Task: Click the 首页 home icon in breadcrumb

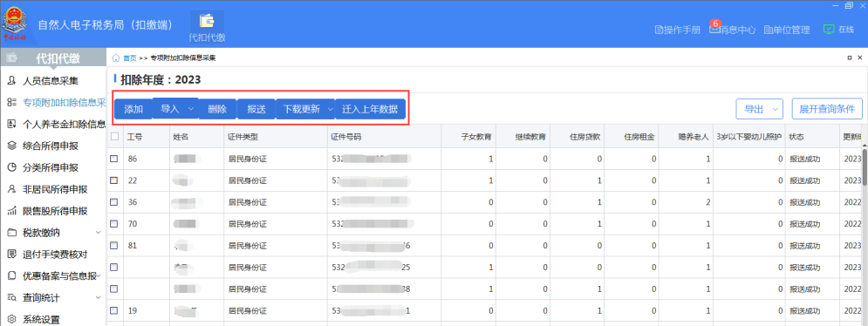Action: point(116,58)
